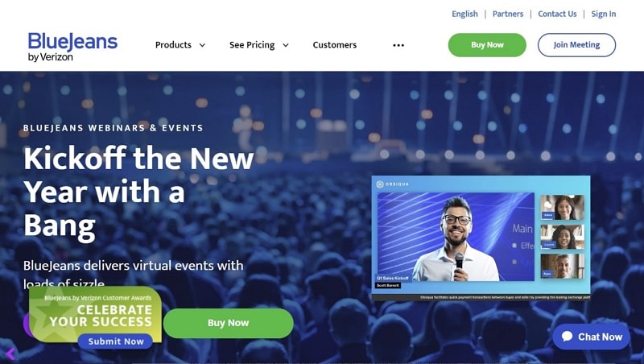Viewport: 644px width, 364px height.
Task: Select the main speaker webinar preview image
Action: 456,237
